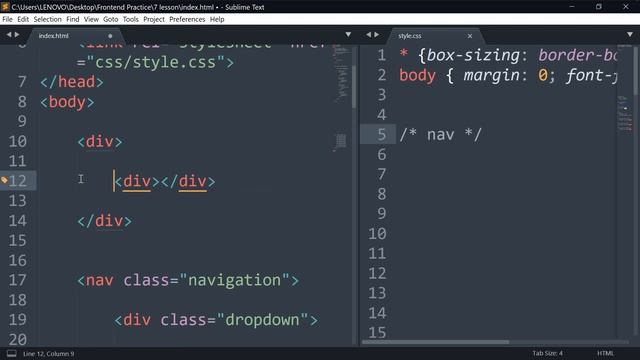Open right pane tab list dropdown
640x360 pixels.
630,35
